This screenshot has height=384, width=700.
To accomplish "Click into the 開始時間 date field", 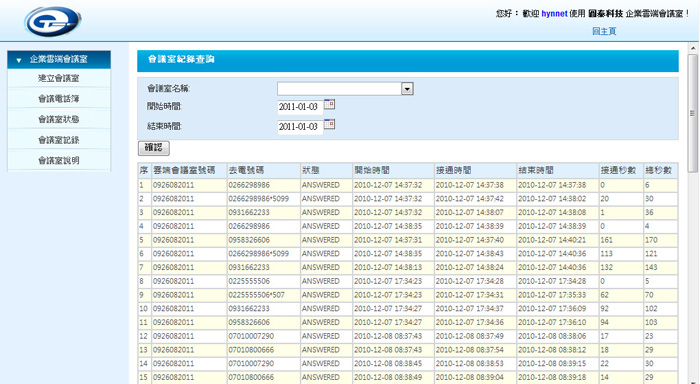I will point(300,107).
